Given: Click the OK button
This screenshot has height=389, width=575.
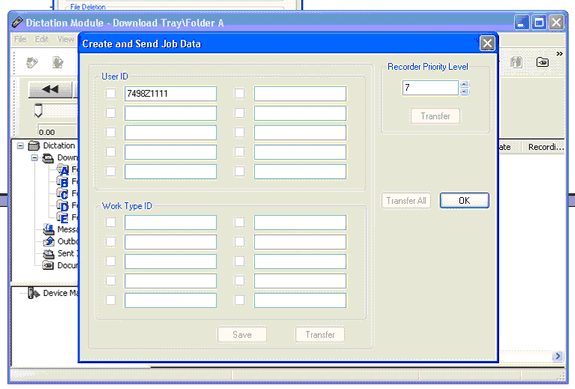Looking at the screenshot, I should [x=464, y=201].
